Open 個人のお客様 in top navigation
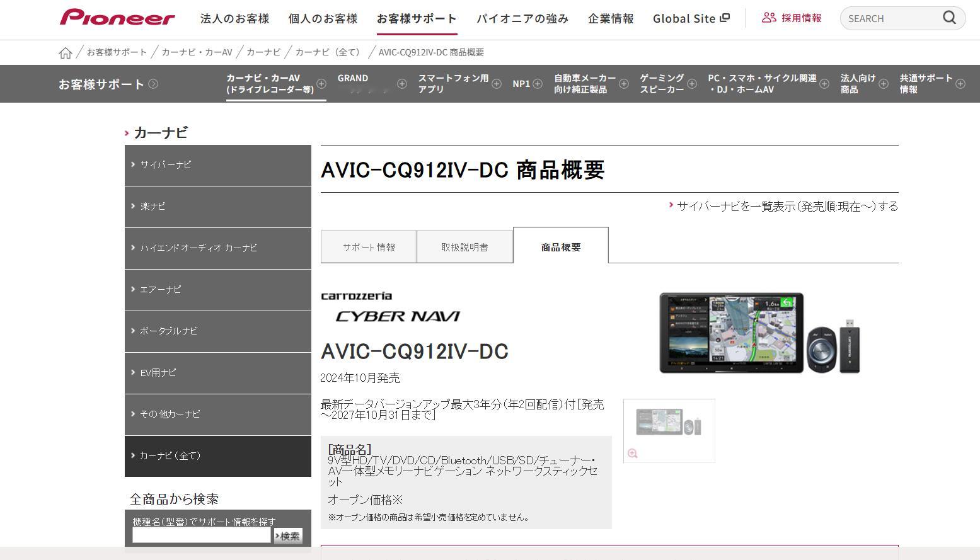 tap(323, 18)
